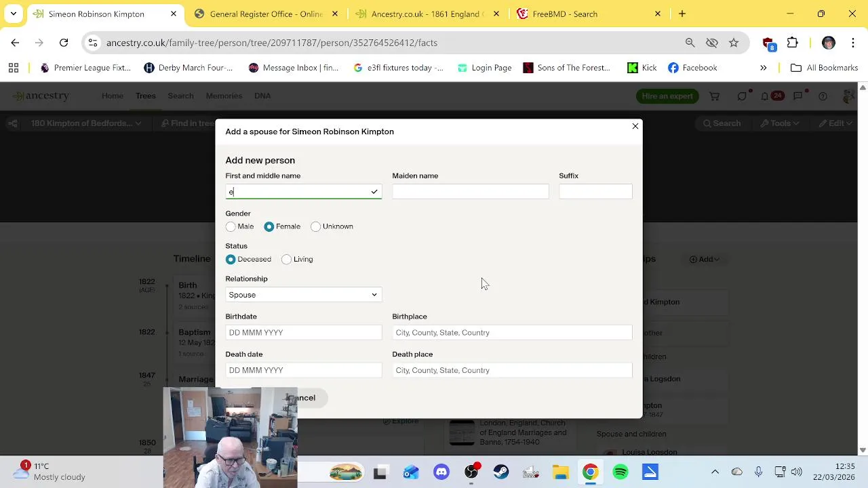Open the Facebook bookmark
The height and width of the screenshot is (488, 868).
tap(692, 68)
